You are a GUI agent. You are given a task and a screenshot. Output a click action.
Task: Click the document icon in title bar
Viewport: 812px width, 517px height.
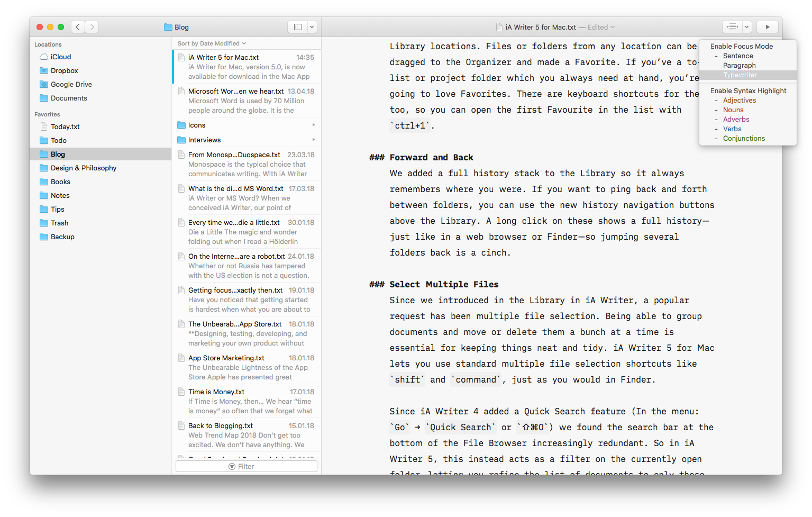(x=499, y=27)
